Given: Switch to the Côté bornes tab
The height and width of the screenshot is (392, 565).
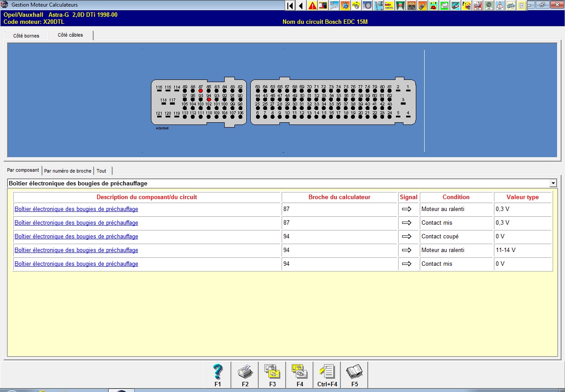Looking at the screenshot, I should tap(26, 36).
